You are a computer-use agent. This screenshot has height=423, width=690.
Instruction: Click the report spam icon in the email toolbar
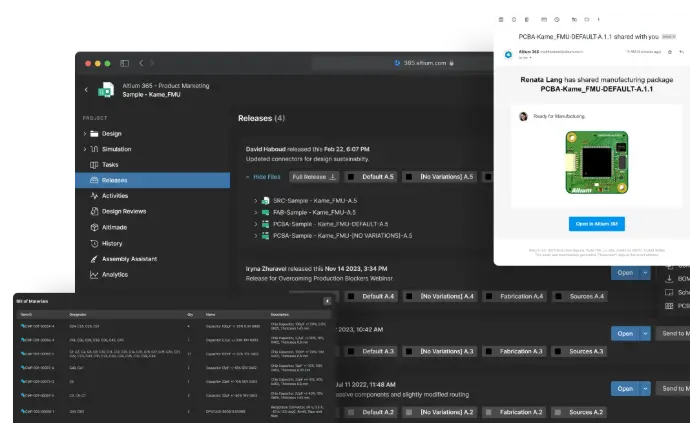pyautogui.click(x=514, y=19)
